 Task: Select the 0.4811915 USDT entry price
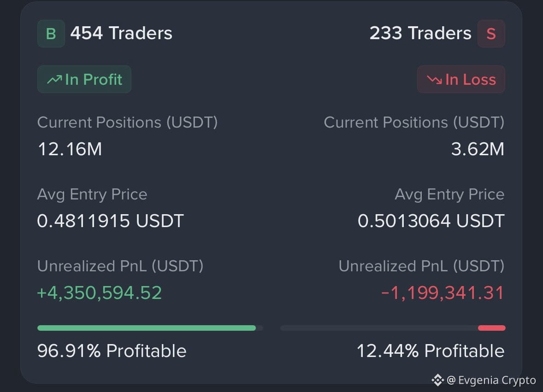tap(110, 221)
